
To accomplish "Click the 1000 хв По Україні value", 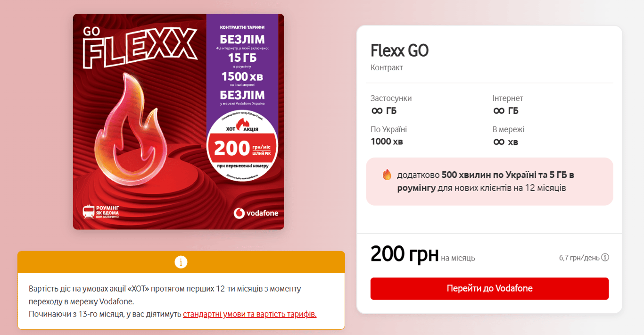I will 387,142.
